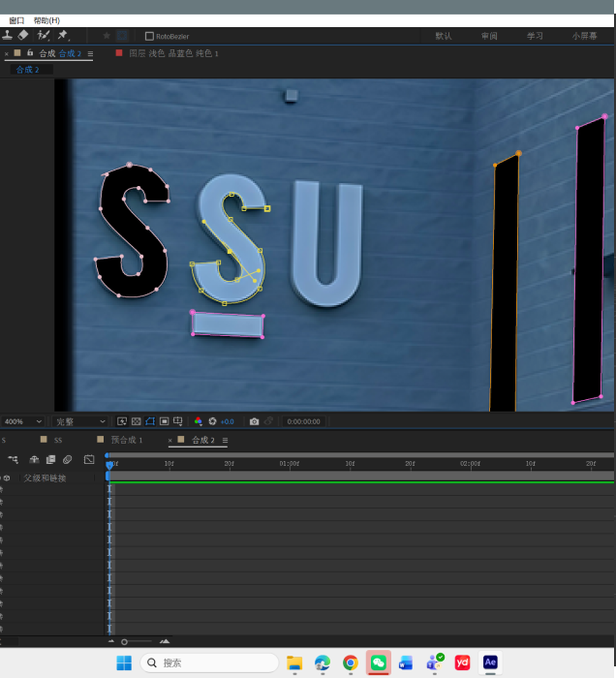
Task: Toggle mask and shape path visibility
Action: [150, 421]
